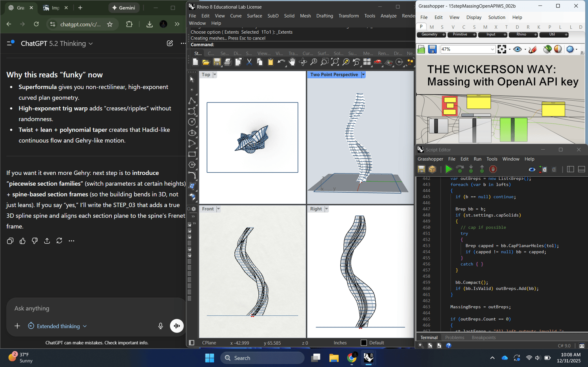This screenshot has width=588, height=367.
Task: Expand the Geometry panel in Grasshopper
Action: point(444,35)
